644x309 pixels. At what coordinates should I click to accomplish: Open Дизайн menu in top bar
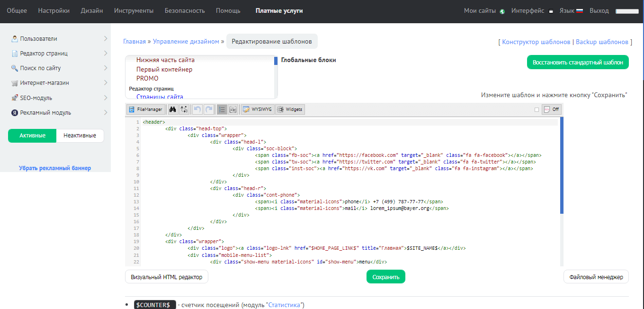point(91,10)
